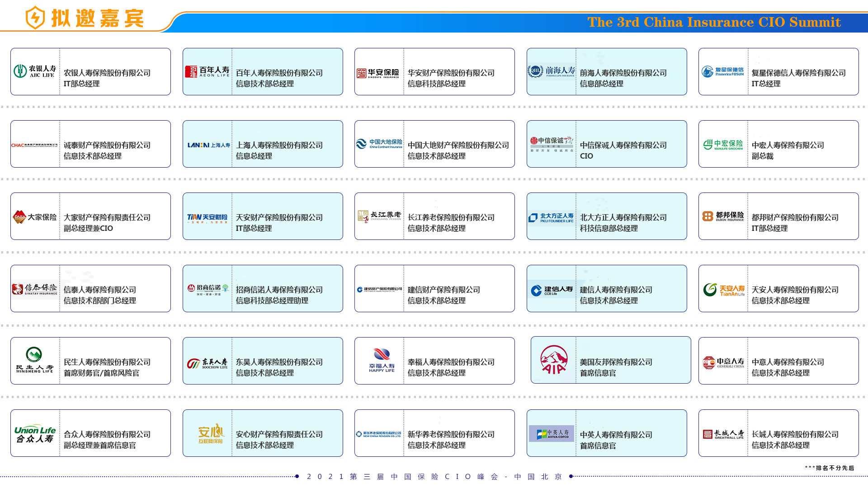The image size is (868, 488).
Task: Click the 中意人寿 Generali China logo
Action: coord(723,362)
